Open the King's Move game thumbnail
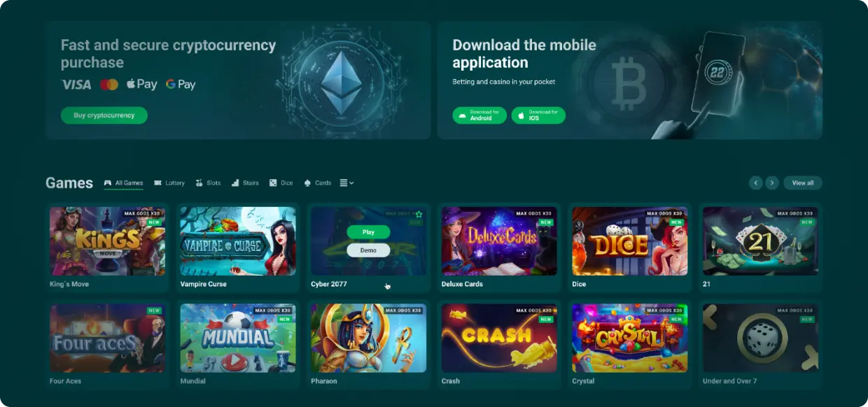 point(107,241)
